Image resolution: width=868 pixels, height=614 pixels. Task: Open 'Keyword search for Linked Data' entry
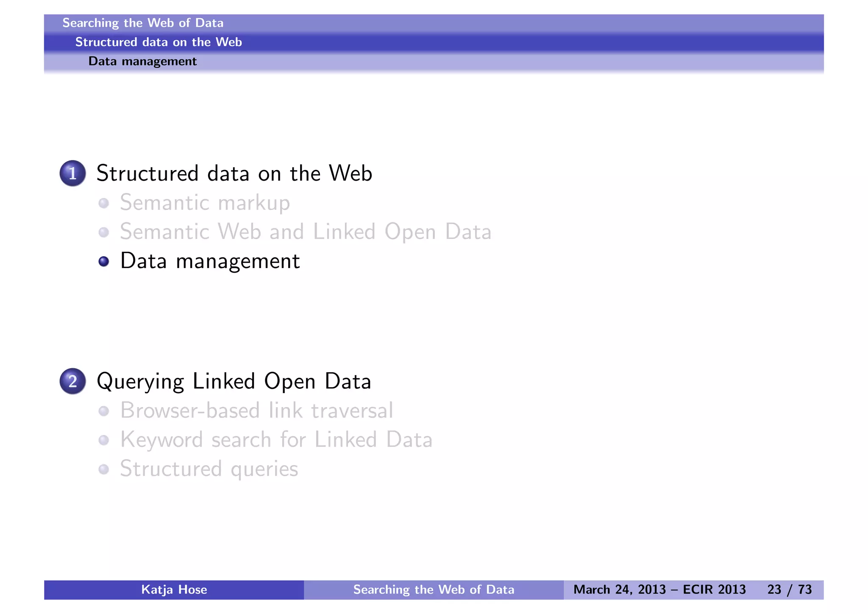276,440
